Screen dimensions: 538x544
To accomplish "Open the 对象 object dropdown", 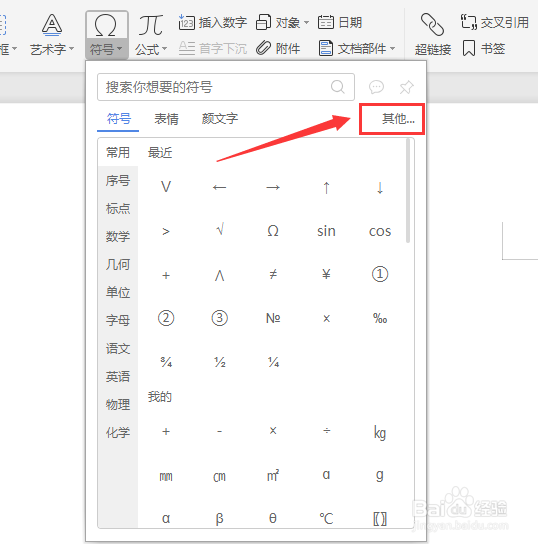I will point(282,23).
